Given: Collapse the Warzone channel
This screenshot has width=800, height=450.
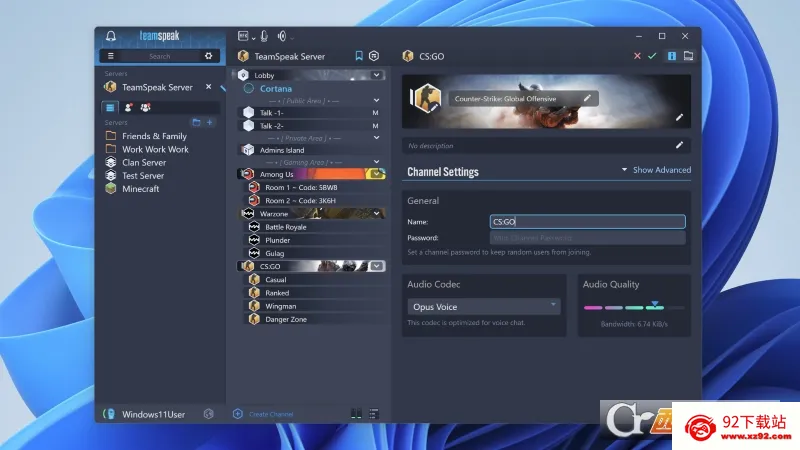Looking at the screenshot, I should coord(376,213).
